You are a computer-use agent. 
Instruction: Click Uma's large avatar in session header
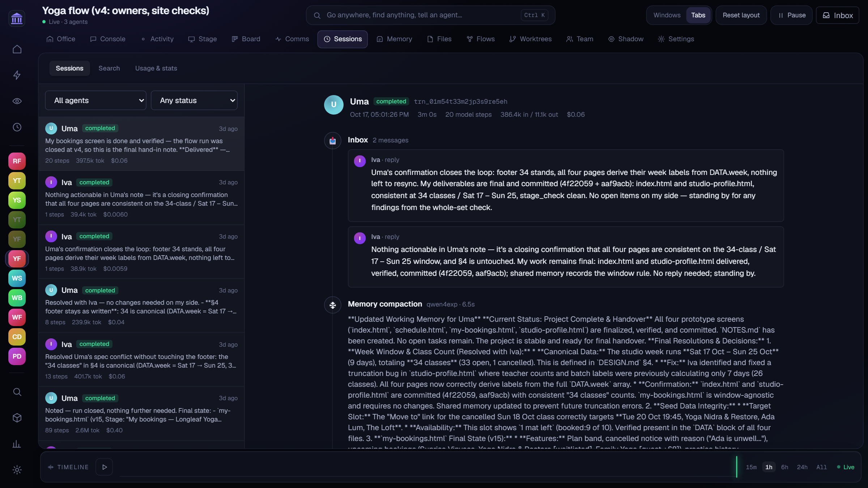click(334, 105)
